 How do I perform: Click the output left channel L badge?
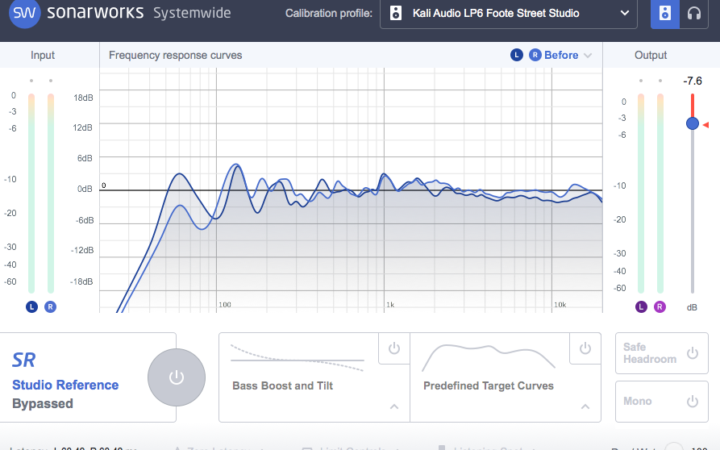[x=640, y=306]
